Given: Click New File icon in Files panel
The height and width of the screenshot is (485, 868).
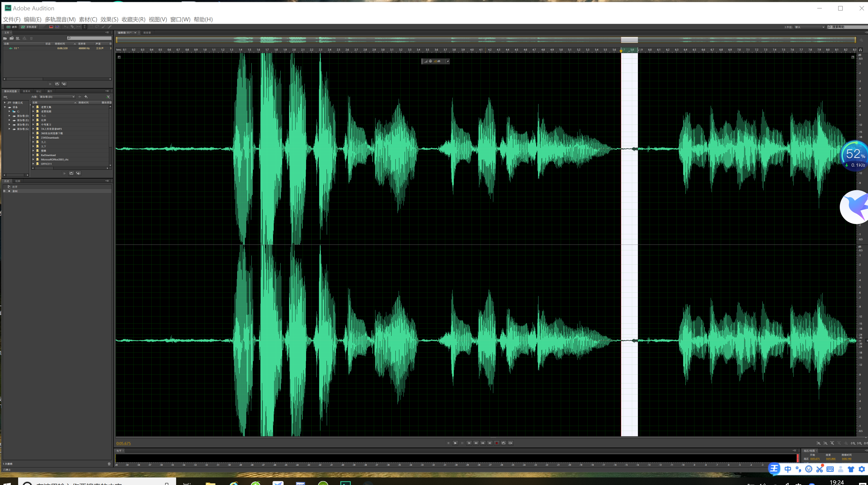Looking at the screenshot, I should [x=18, y=38].
